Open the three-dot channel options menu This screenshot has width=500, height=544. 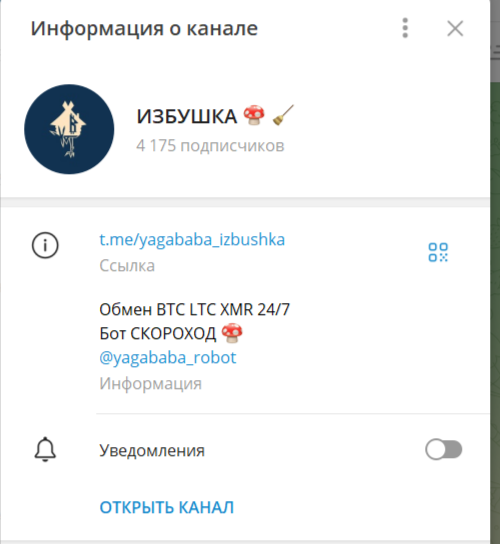click(x=405, y=28)
